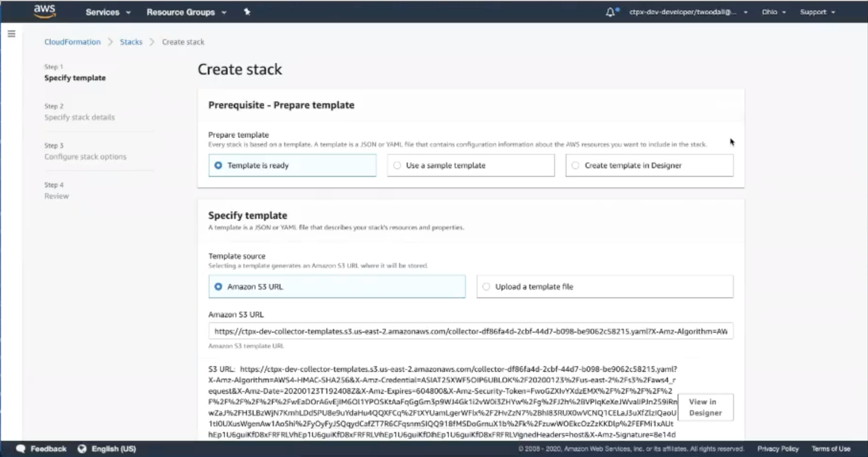868x457 pixels.
Task: Click the globe language icon
Action: [82, 449]
